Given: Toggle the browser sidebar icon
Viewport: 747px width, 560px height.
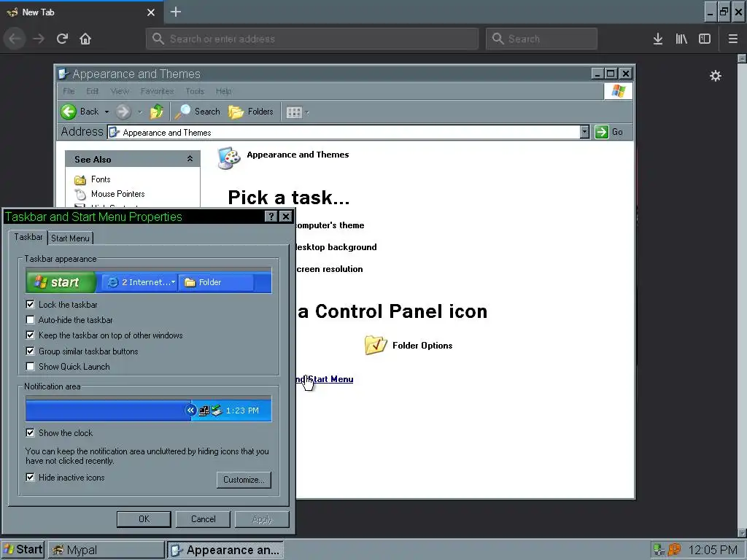Looking at the screenshot, I should coord(705,39).
